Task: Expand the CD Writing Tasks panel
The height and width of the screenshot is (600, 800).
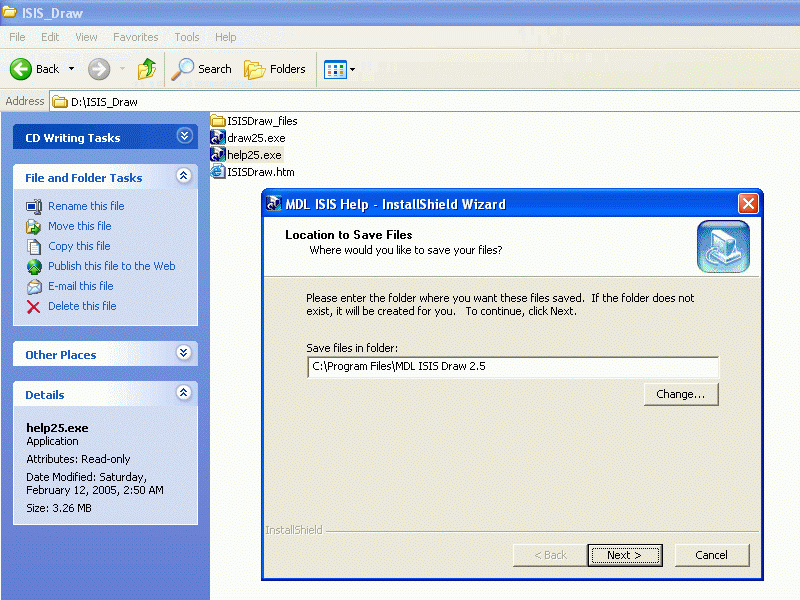Action: (184, 136)
